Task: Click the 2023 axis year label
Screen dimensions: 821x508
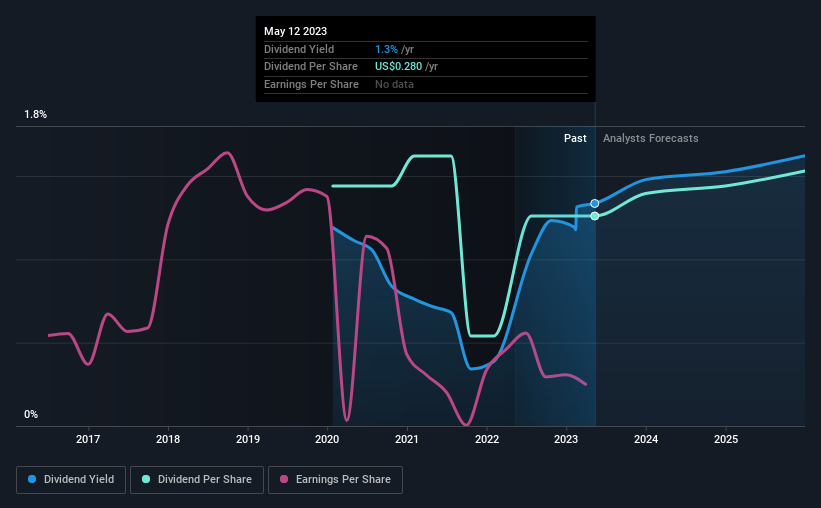Action: (566, 439)
